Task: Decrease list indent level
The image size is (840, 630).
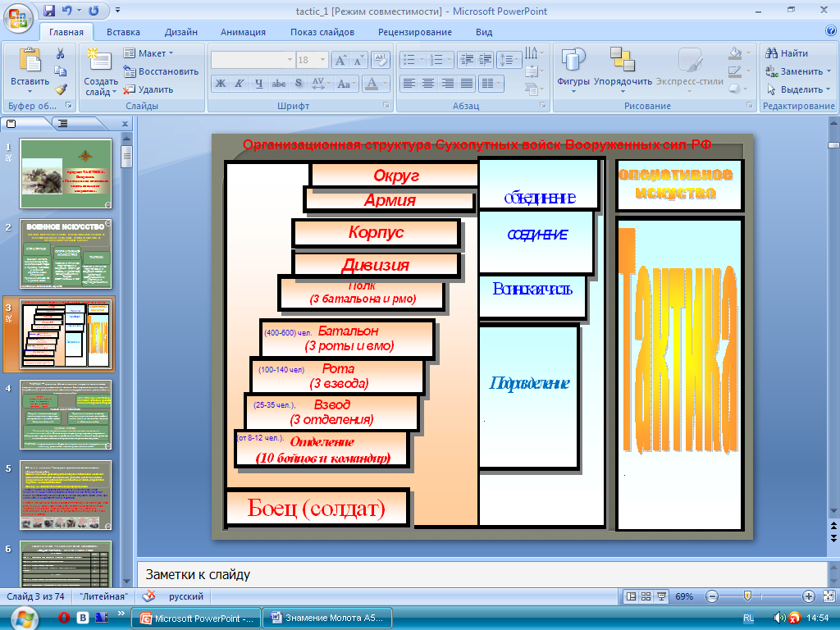Action: pos(467,60)
